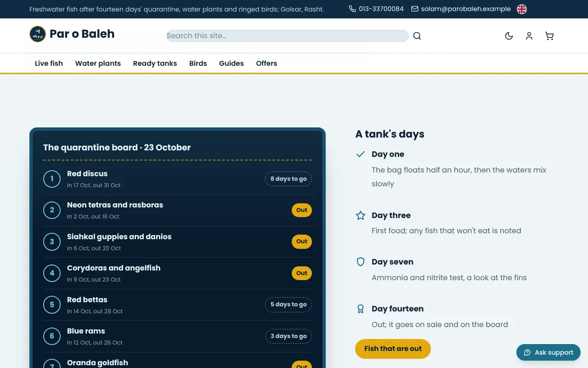
Task: Open the Live fish menu
Action: coord(49,63)
